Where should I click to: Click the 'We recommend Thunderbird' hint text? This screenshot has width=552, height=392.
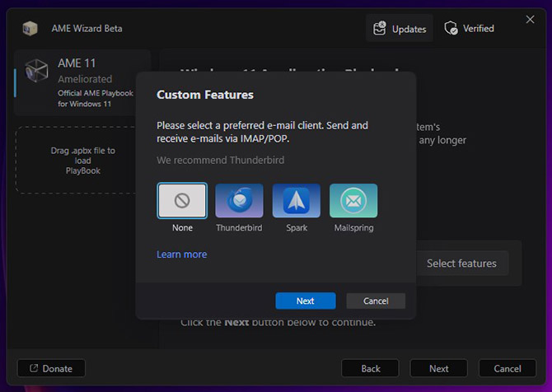pos(220,160)
